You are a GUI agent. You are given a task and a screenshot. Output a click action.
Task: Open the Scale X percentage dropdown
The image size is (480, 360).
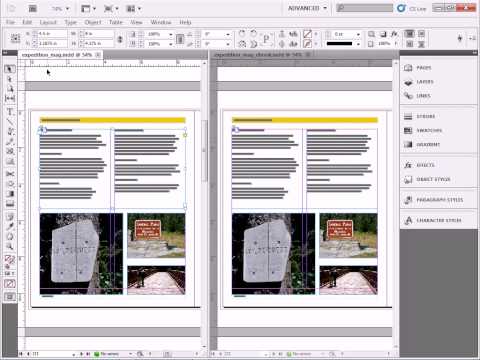(x=171, y=34)
